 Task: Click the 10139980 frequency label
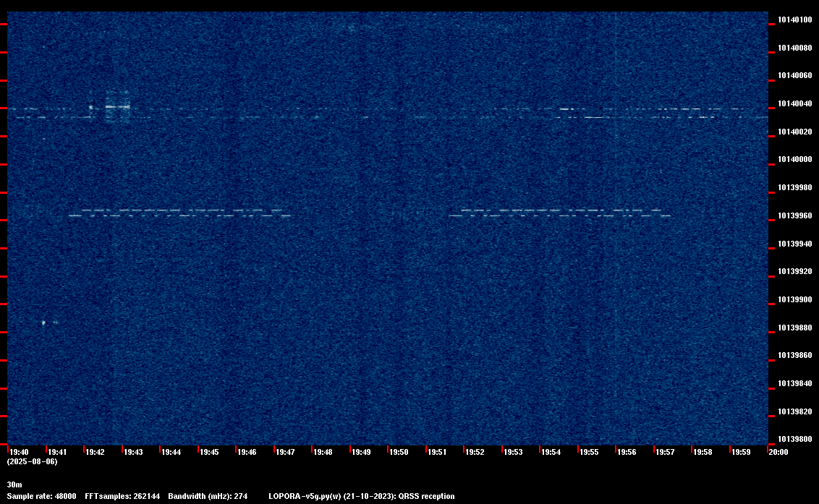[x=794, y=187]
